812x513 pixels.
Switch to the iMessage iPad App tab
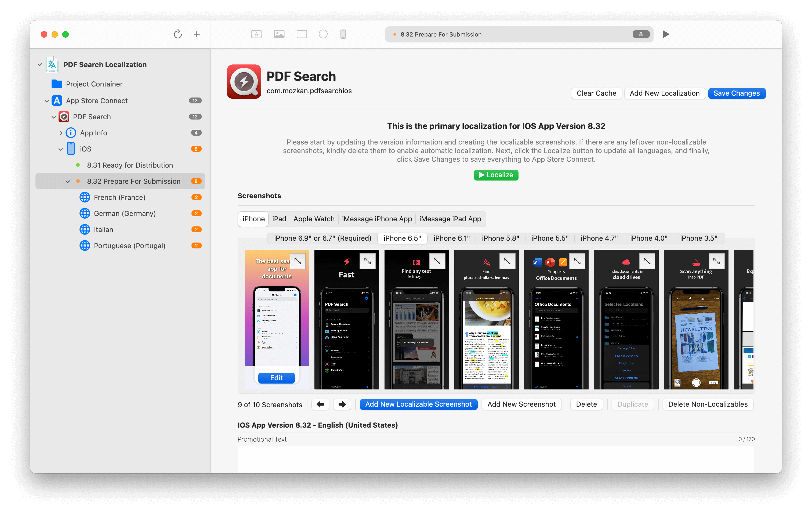(x=450, y=219)
